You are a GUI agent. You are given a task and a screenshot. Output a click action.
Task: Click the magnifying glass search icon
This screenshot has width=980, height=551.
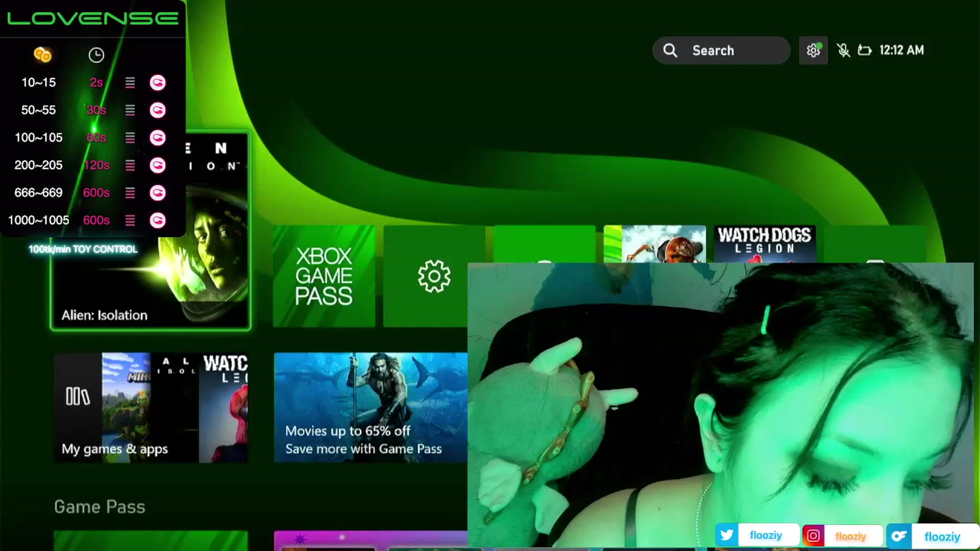pos(670,50)
